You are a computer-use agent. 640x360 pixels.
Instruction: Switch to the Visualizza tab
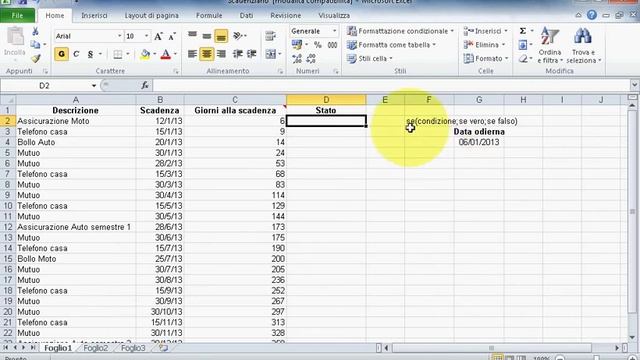pos(334,16)
